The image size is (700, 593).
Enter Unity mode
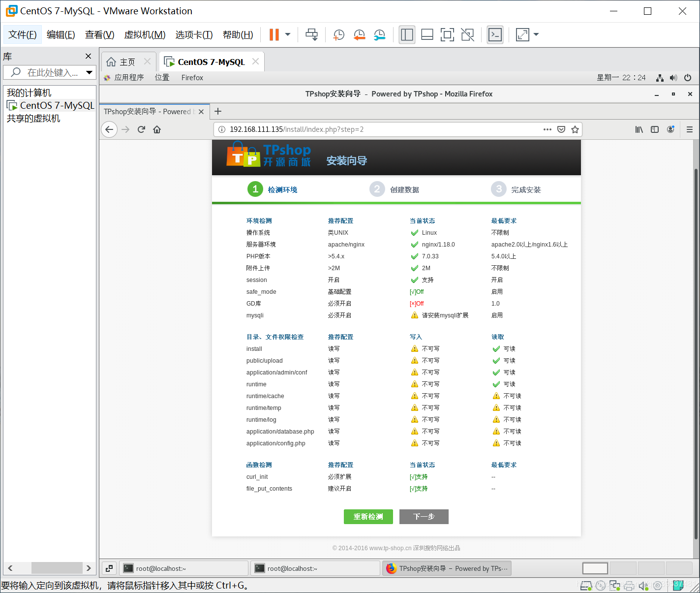pyautogui.click(x=467, y=34)
